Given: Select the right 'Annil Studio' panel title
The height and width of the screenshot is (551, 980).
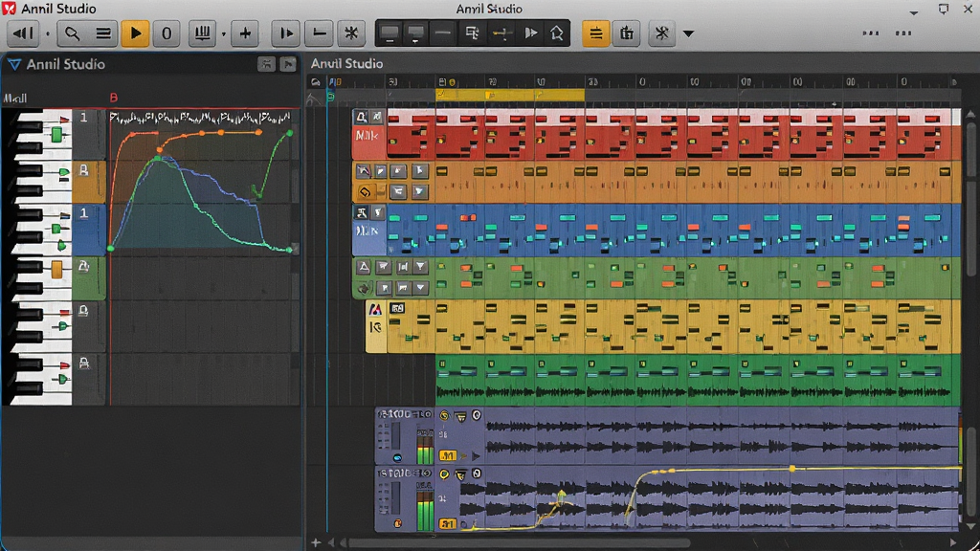Looking at the screenshot, I should point(346,63).
